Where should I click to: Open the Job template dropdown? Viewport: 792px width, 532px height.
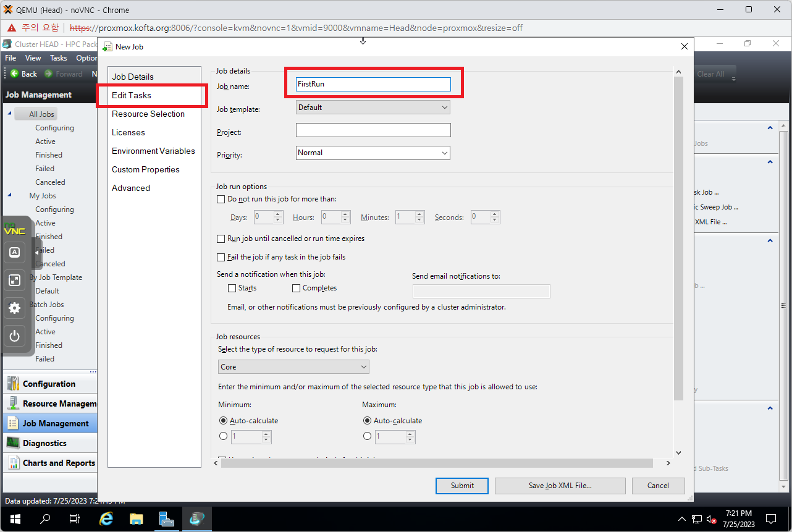[373, 108]
